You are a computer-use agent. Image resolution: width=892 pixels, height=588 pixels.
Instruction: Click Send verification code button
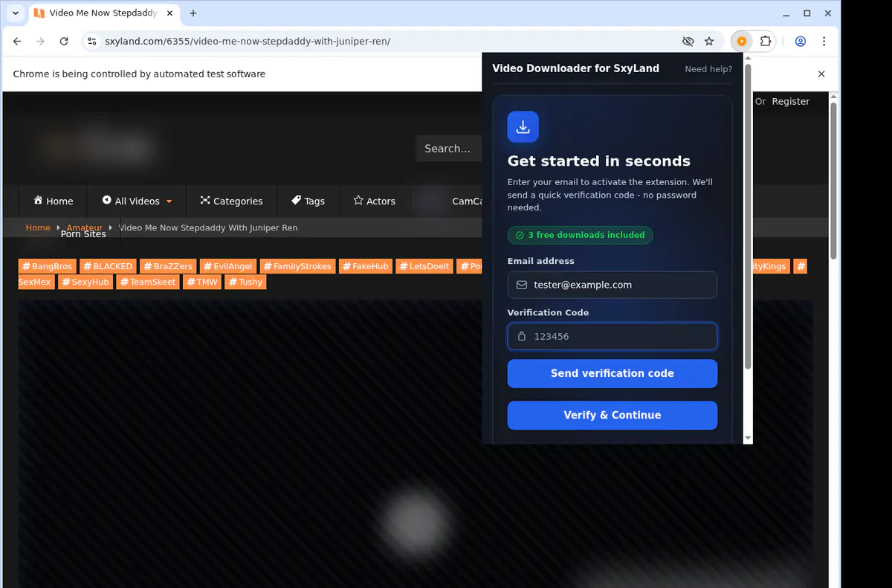coord(613,373)
